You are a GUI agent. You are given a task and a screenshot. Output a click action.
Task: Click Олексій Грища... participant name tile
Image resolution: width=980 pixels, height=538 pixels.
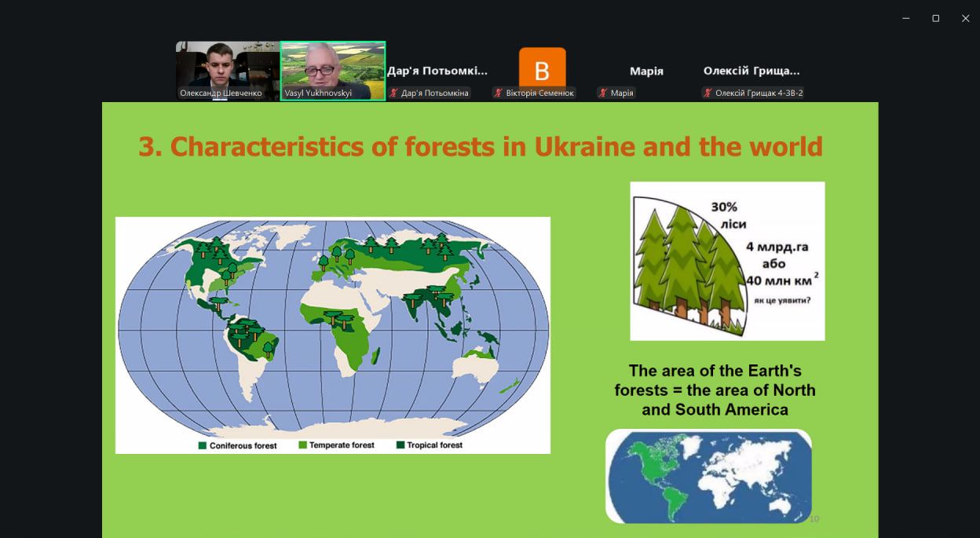point(751,71)
